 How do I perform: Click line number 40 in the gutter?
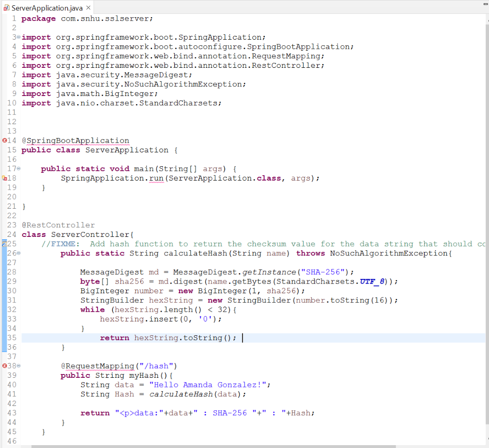[11, 384]
